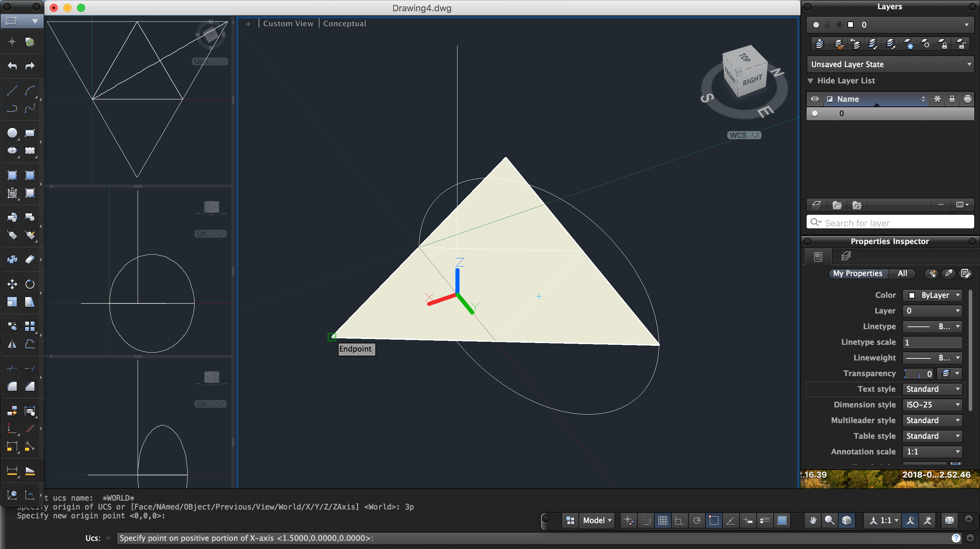Click RIGHT face of ViewCube
This screenshot has width=980, height=549.
pos(752,80)
